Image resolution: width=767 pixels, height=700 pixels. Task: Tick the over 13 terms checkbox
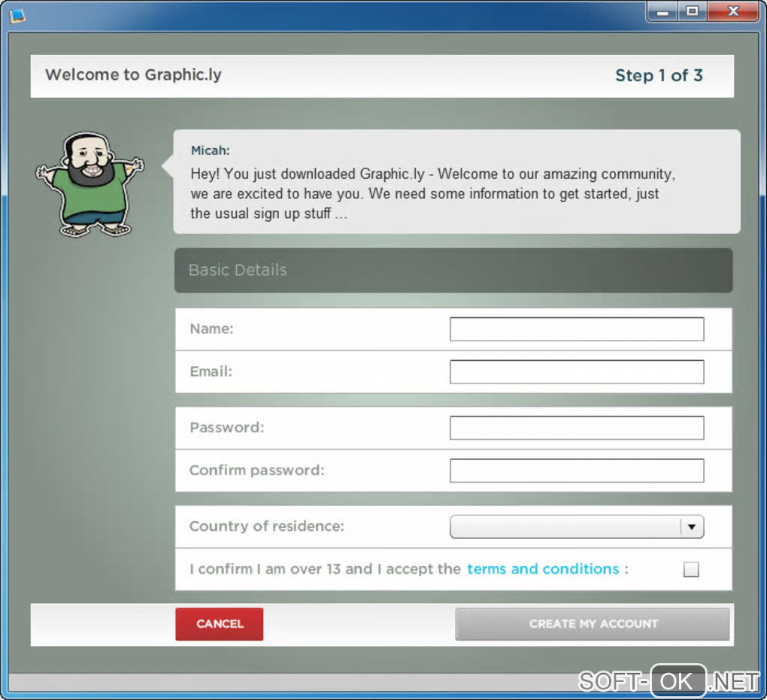tap(691, 569)
